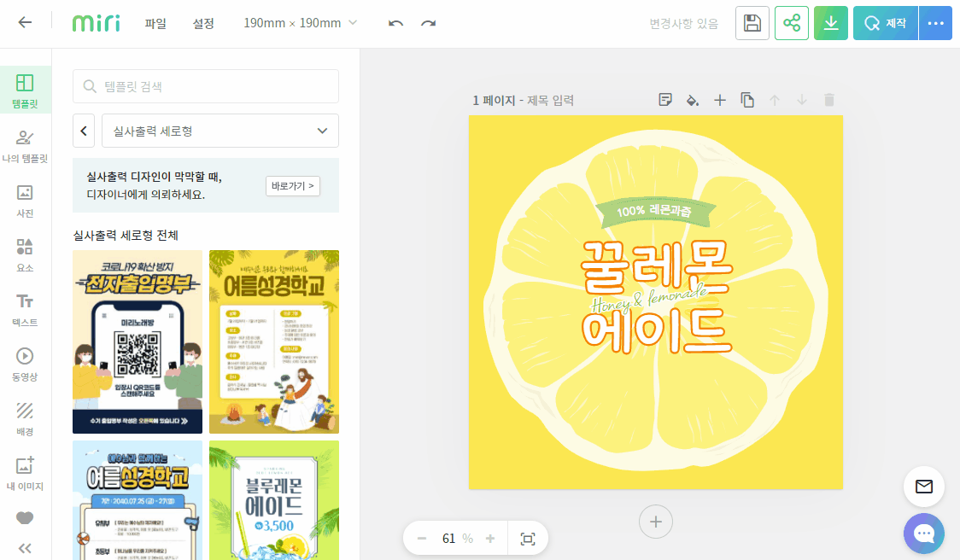Select the 전자출입명부 template thumbnail
This screenshot has width=960, height=560.
(x=138, y=341)
